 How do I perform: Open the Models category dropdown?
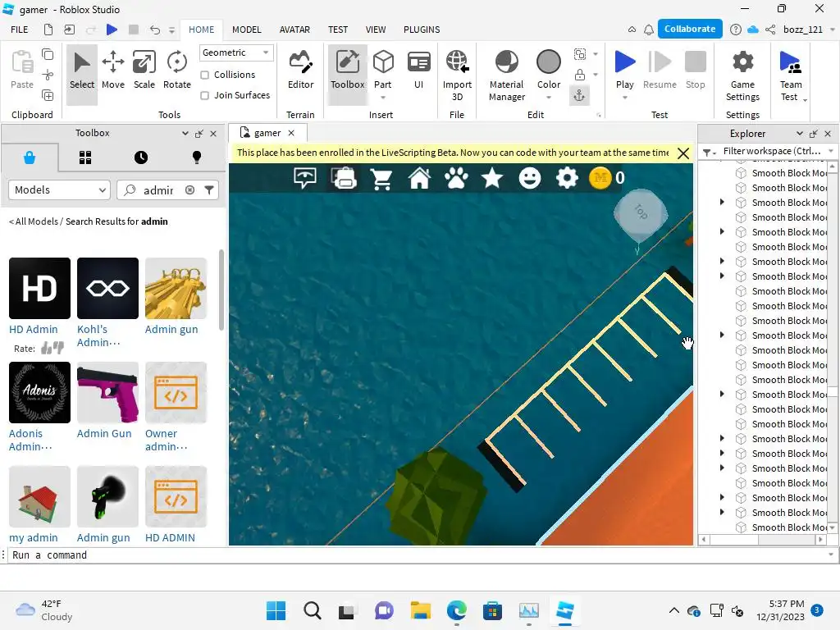pyautogui.click(x=59, y=189)
